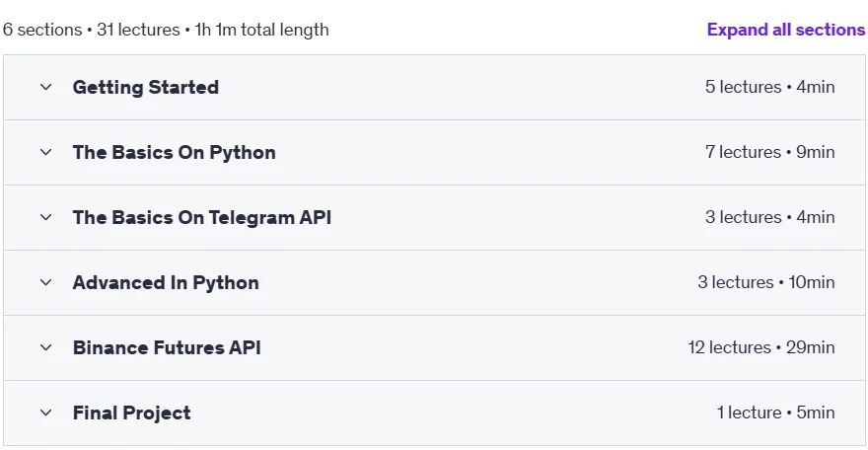The image size is (868, 450).
Task: Open The Basics On Python section title
Action: click(174, 153)
